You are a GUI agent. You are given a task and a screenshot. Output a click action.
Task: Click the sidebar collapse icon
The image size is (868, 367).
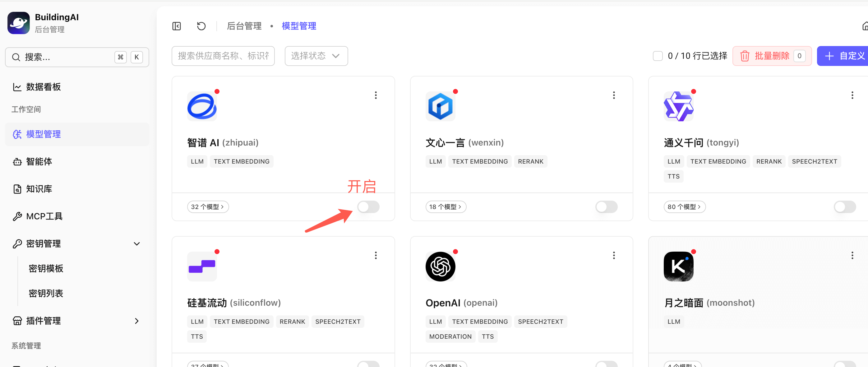click(177, 26)
